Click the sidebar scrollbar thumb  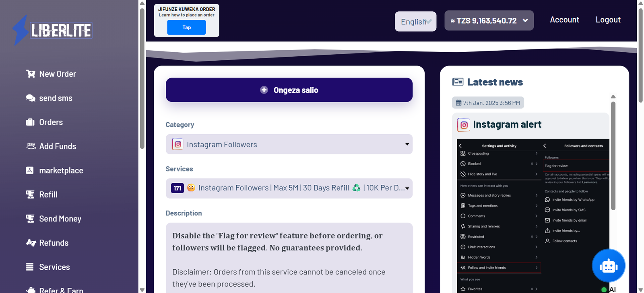(142, 78)
